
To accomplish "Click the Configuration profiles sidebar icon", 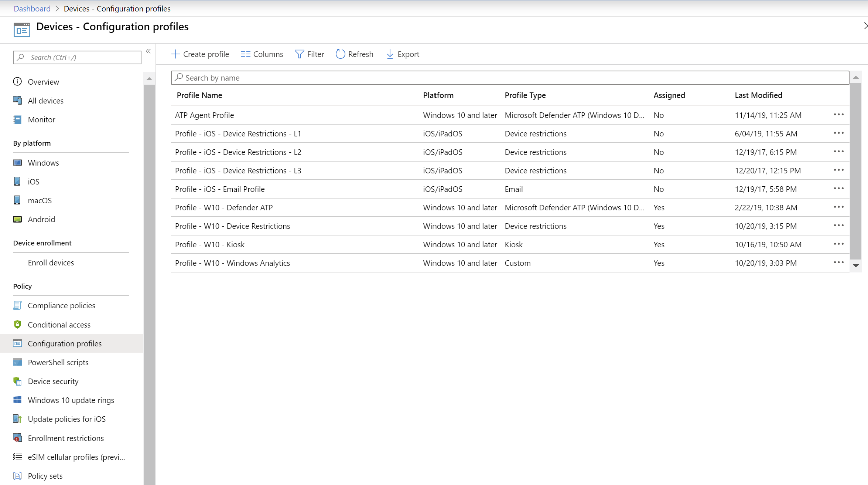I will click(17, 343).
